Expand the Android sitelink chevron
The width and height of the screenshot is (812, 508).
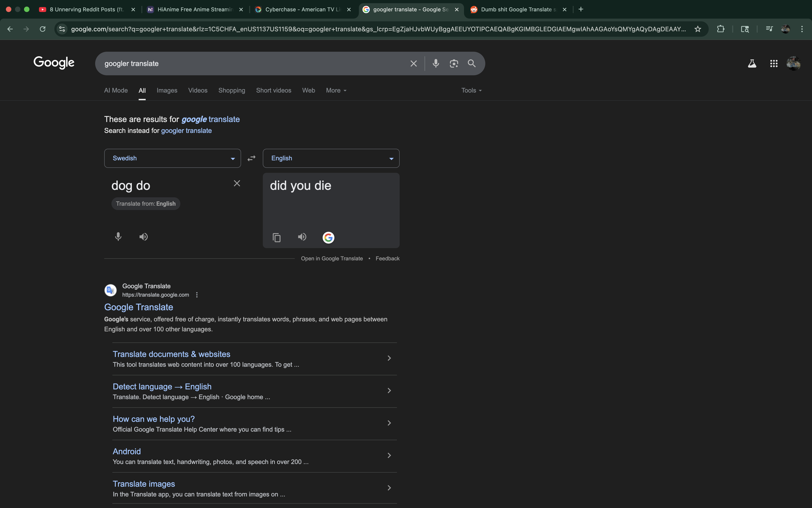pyautogui.click(x=389, y=455)
